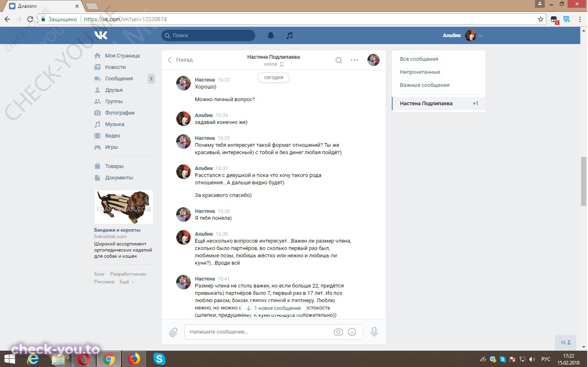The image size is (588, 367).
Task: Click the Chrome taskbar icon
Action: (x=108, y=359)
